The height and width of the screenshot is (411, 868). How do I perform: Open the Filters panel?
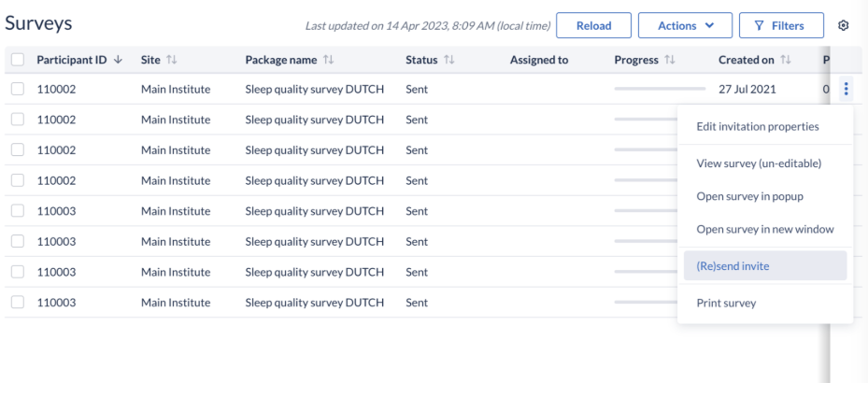(781, 25)
